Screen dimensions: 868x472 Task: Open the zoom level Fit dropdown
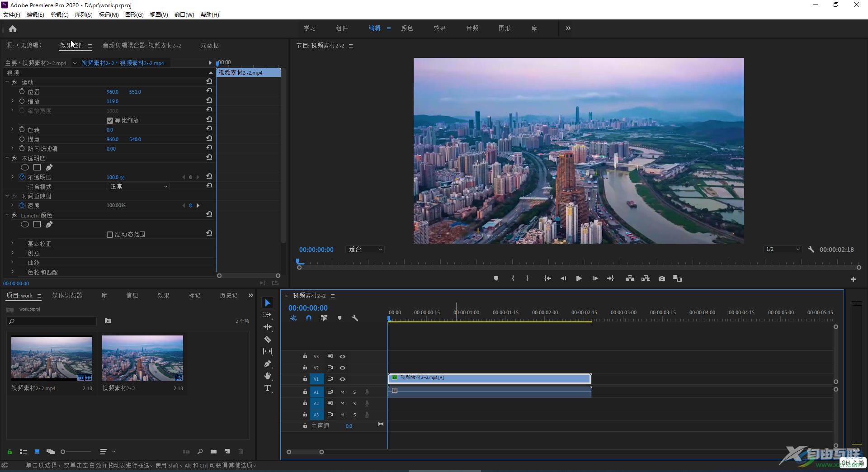coord(365,249)
